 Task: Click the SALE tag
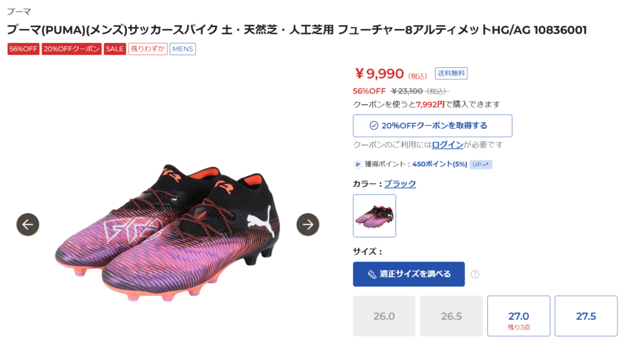point(114,49)
